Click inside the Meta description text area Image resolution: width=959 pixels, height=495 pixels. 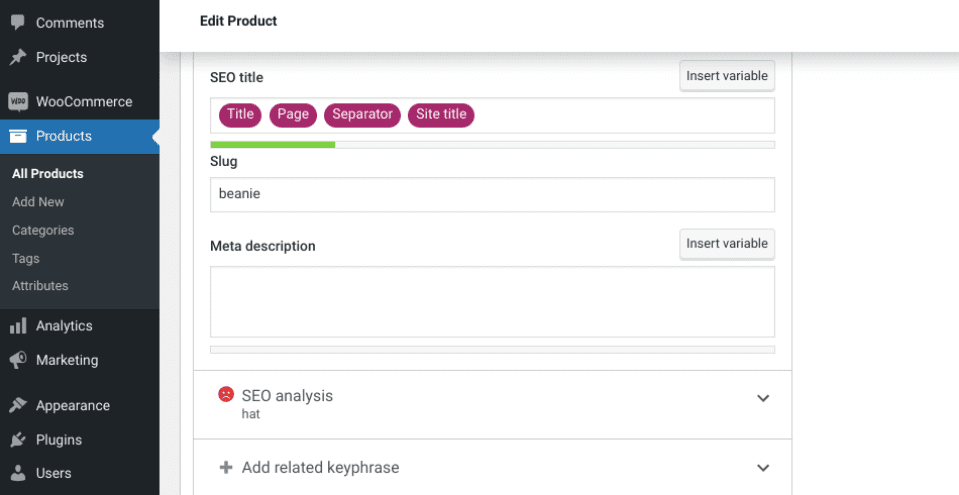[492, 301]
